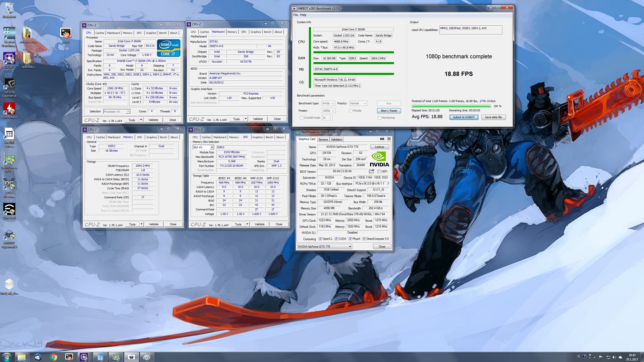Enable the Monitoring checkbox in HWBOT
644x362 pixels.
(x=379, y=118)
